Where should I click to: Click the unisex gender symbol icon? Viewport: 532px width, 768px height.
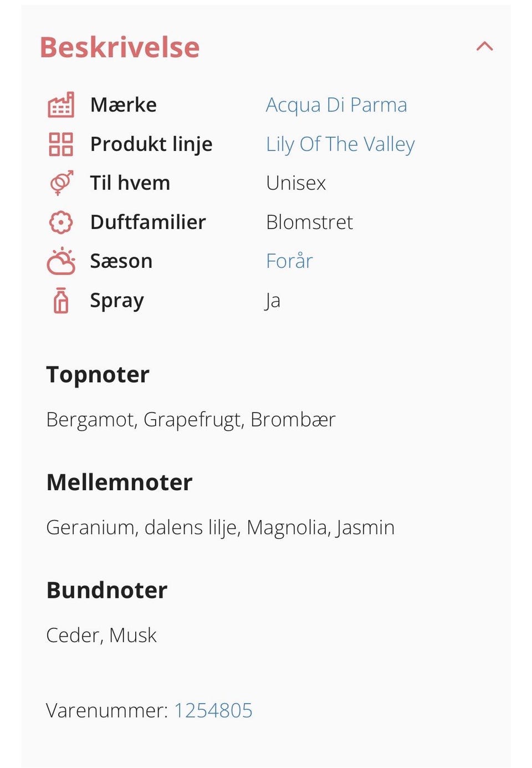tap(61, 182)
